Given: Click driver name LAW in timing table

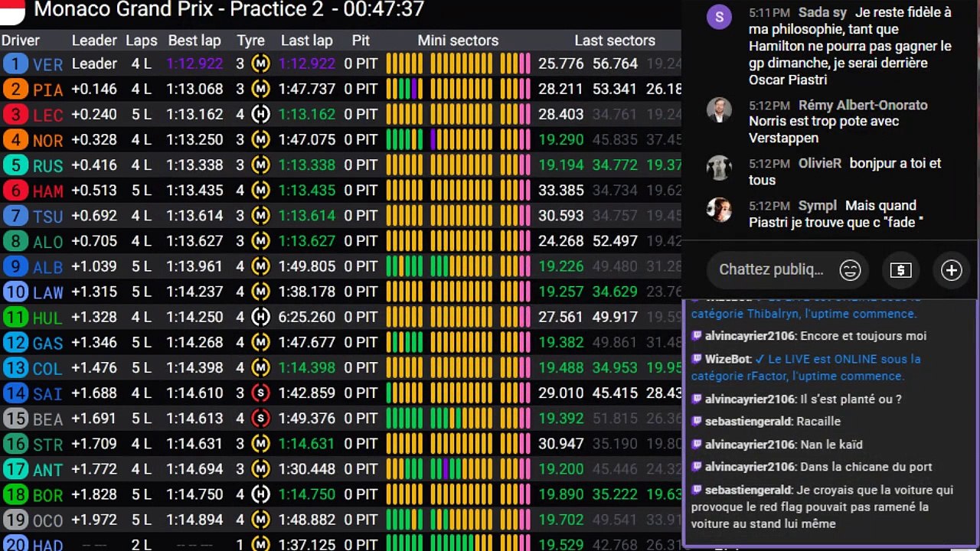Looking at the screenshot, I should click(x=48, y=292).
